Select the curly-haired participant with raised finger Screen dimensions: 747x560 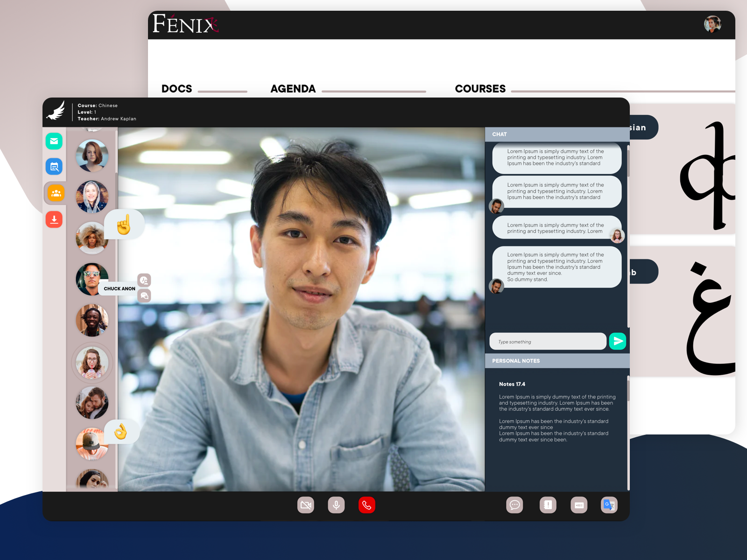coord(92,238)
